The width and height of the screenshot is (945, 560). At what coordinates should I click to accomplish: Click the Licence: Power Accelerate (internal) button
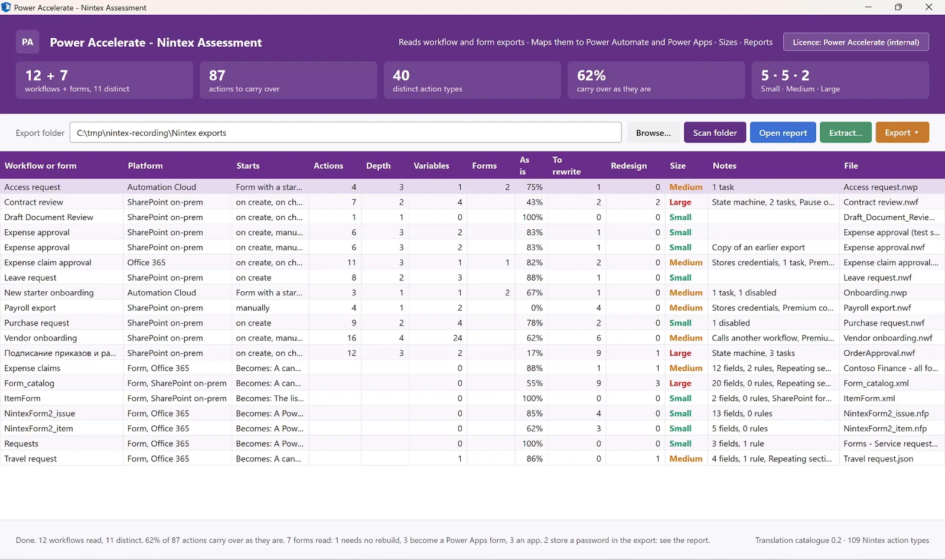click(x=856, y=42)
